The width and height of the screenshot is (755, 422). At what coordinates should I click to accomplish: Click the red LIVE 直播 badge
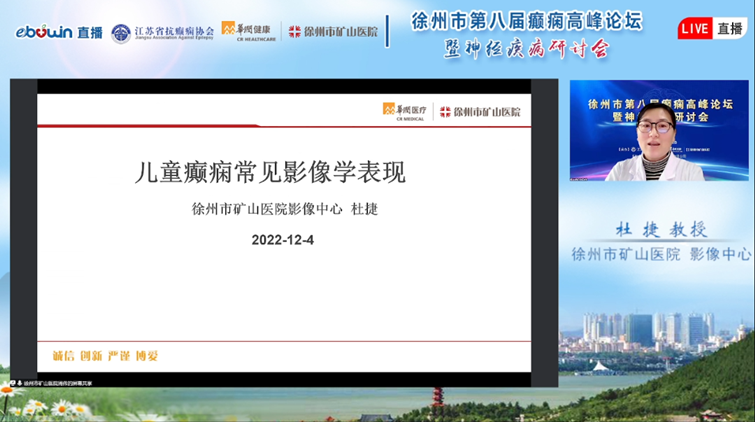pos(711,29)
